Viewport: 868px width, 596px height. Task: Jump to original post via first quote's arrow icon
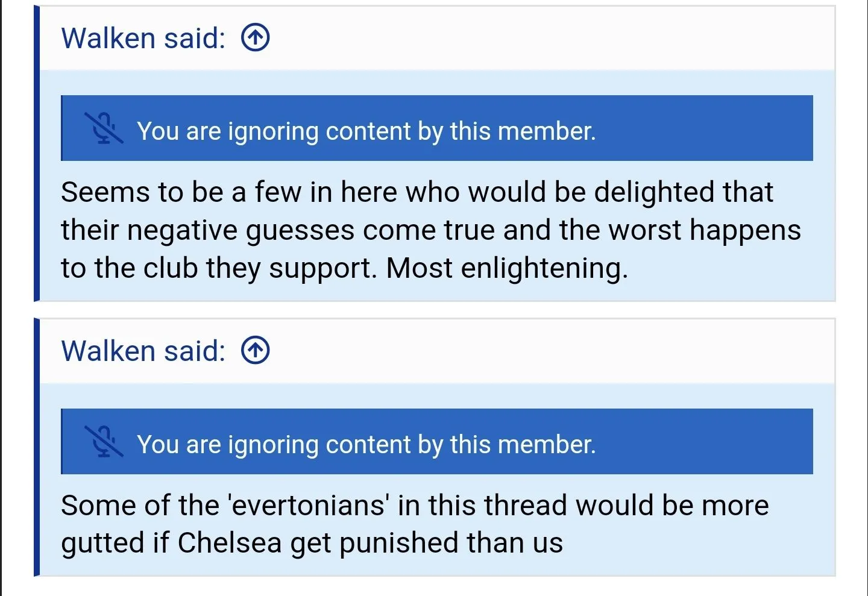point(255,38)
